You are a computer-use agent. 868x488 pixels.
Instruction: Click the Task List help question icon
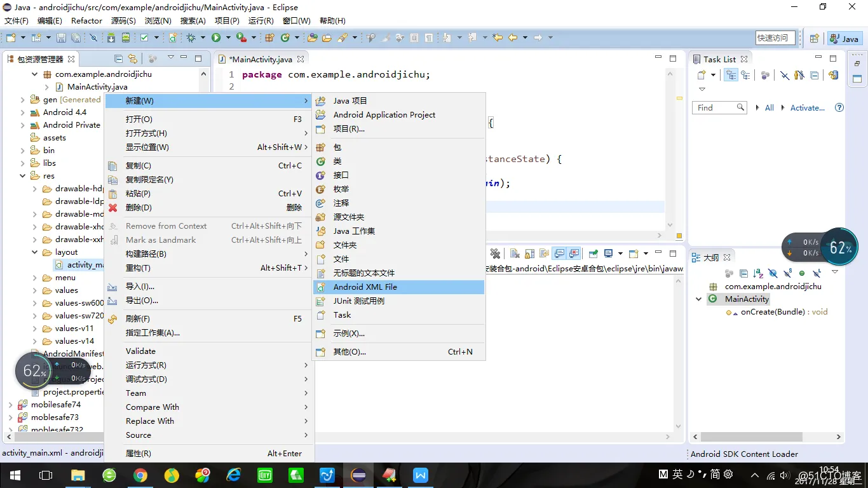[839, 108]
